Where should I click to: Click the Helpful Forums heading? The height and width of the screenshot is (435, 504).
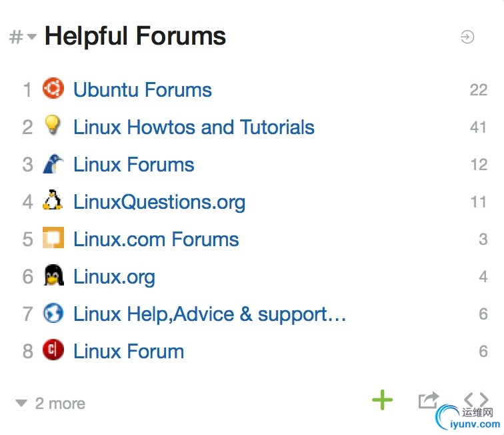click(x=135, y=36)
